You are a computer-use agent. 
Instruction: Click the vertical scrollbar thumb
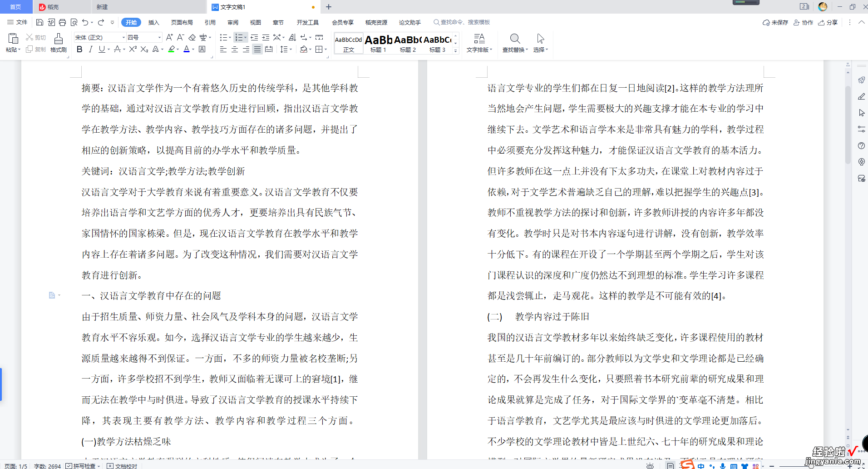[x=848, y=125]
